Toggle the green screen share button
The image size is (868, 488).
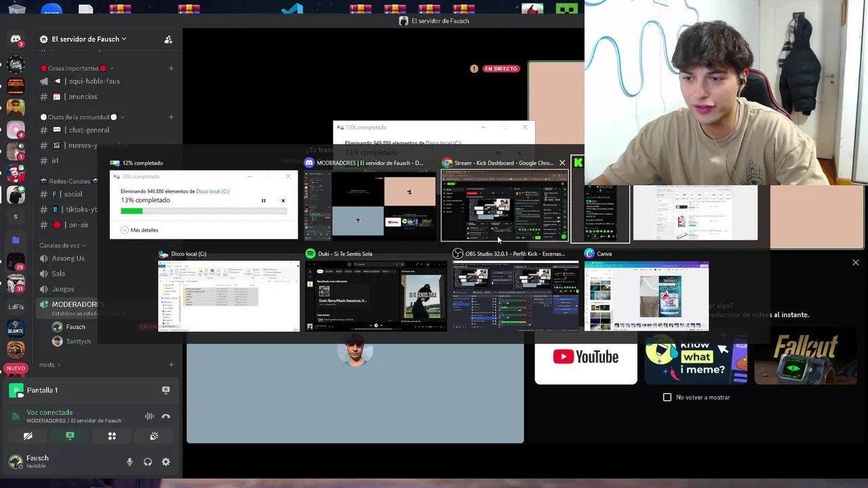click(x=70, y=436)
